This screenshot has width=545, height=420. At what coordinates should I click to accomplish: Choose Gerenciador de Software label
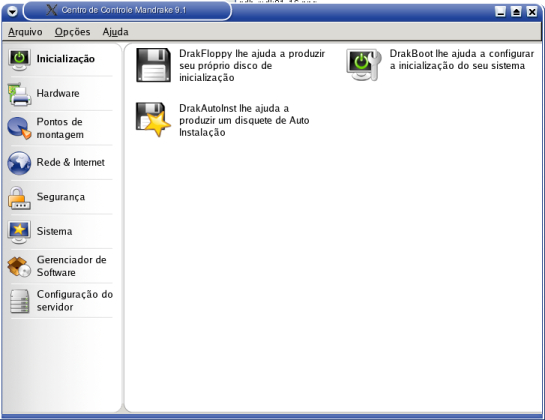tap(72, 266)
